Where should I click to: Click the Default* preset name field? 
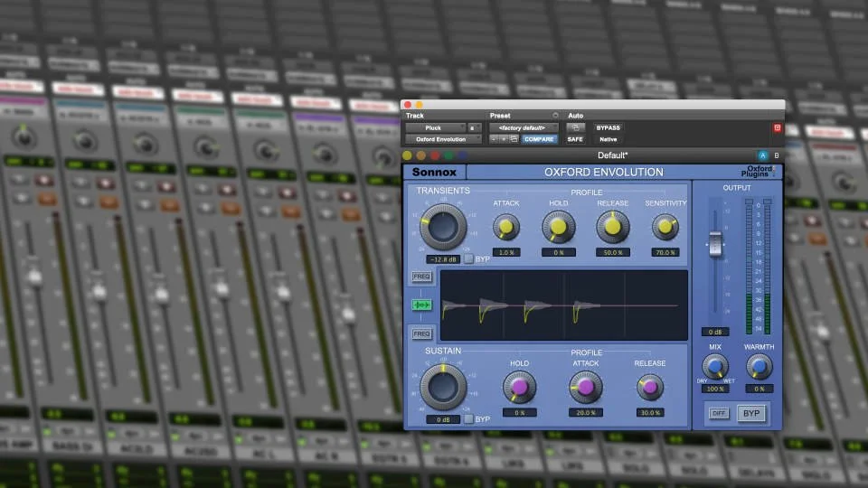click(612, 155)
